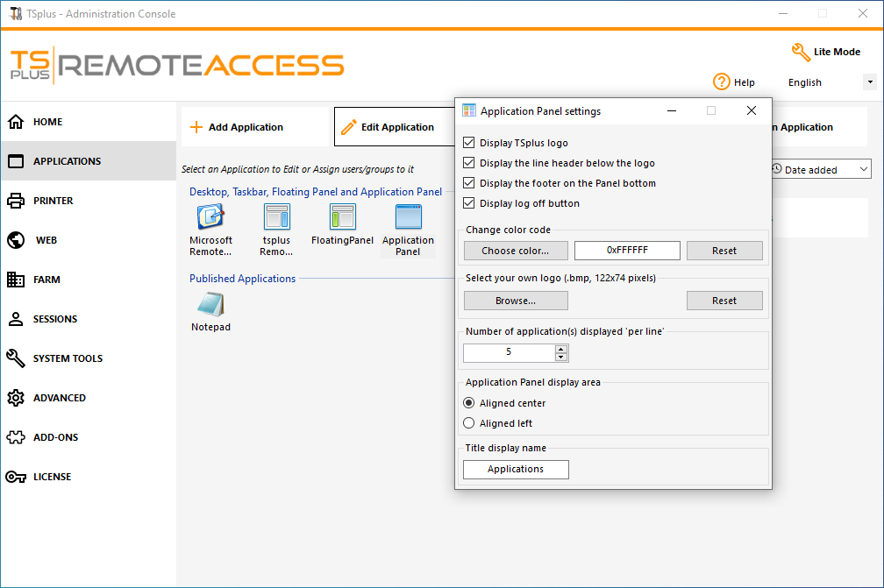Open the Add-Ons section
This screenshot has height=588, width=884.
point(54,437)
